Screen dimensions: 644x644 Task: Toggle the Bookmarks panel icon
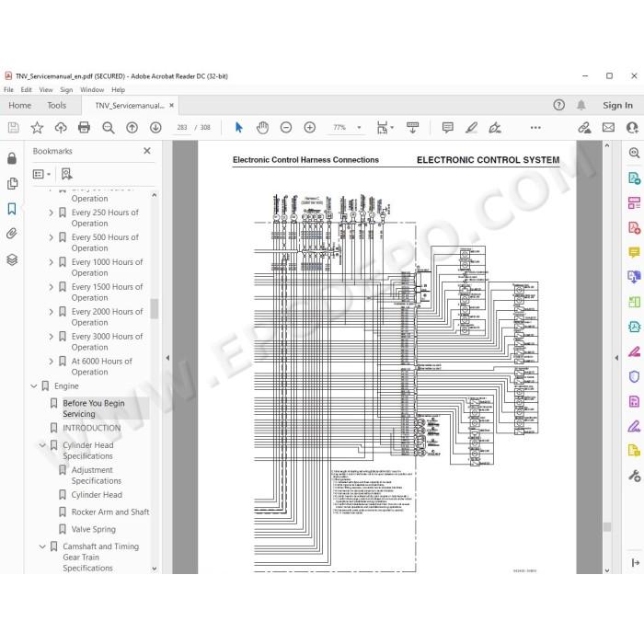pos(12,209)
